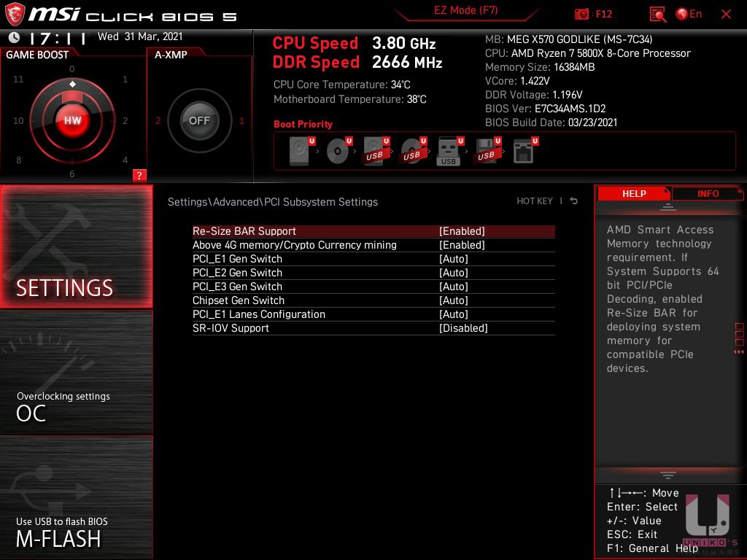Open the red question mark help icon
This screenshot has height=560, width=747.
[139, 175]
